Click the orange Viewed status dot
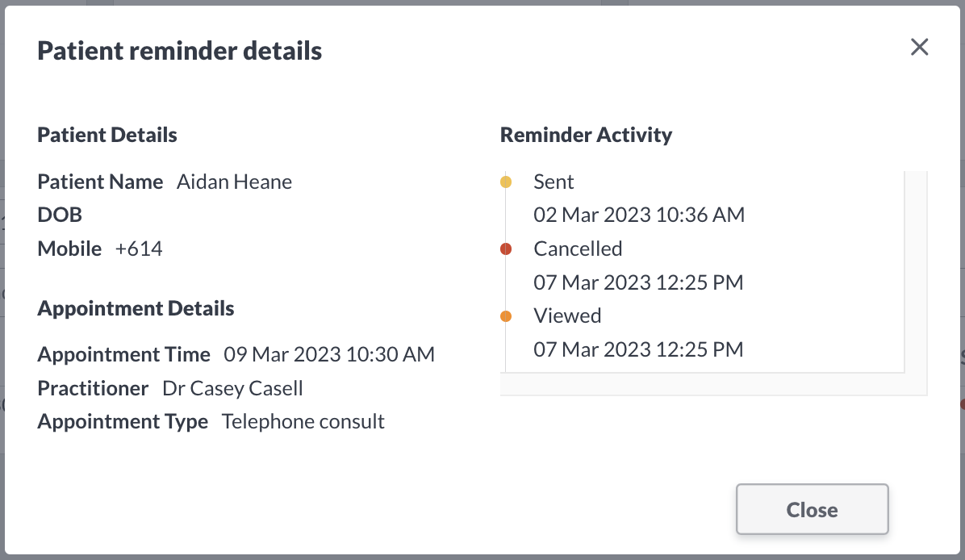 507,316
